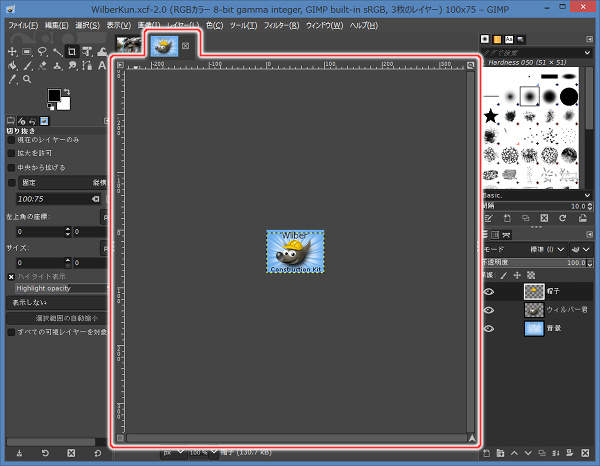Image resolution: width=600 pixels, height=466 pixels.
Task: Select the ウィルバー君 layer thumbnail
Action: [534, 310]
